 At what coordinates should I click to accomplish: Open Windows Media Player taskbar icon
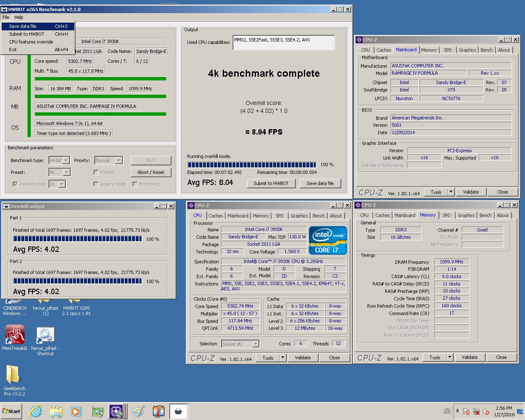click(76, 411)
